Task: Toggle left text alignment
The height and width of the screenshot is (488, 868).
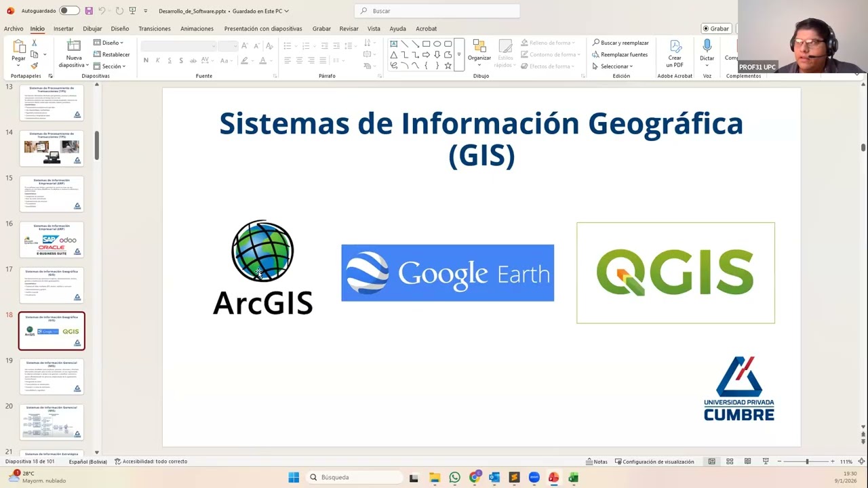Action: tap(288, 60)
